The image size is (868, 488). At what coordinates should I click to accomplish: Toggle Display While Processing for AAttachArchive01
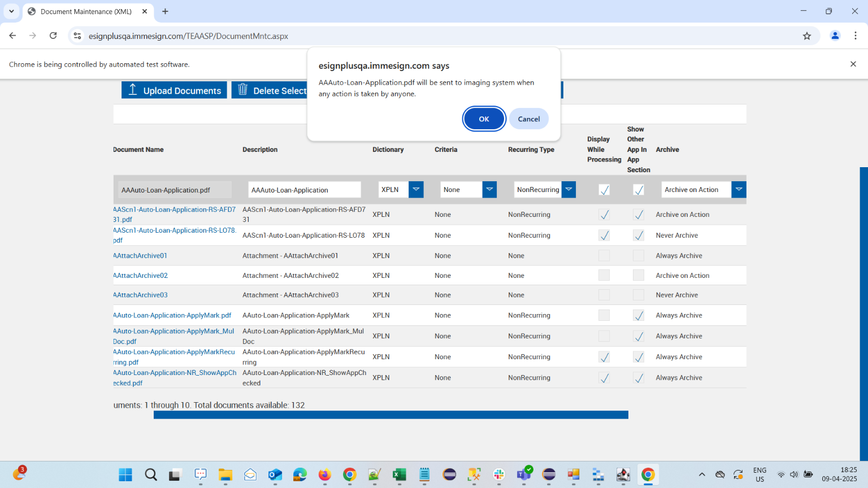click(604, 256)
